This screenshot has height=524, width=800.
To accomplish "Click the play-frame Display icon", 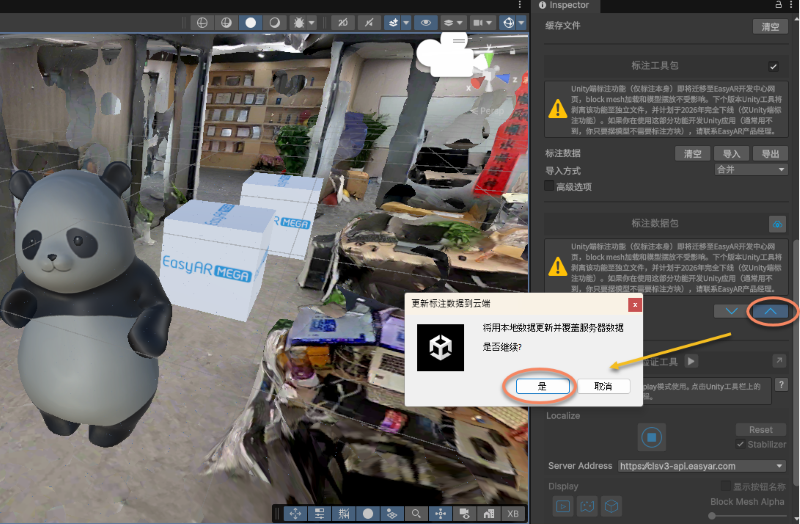I will [563, 506].
